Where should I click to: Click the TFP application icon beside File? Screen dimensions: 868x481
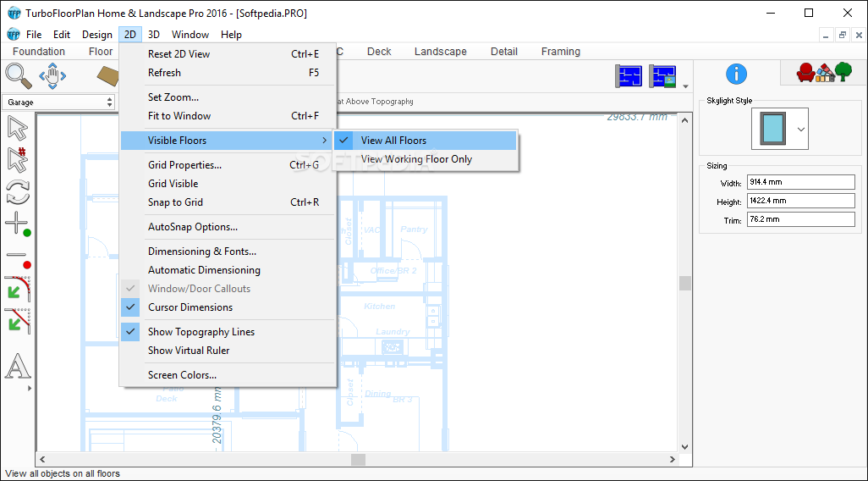tap(14, 35)
